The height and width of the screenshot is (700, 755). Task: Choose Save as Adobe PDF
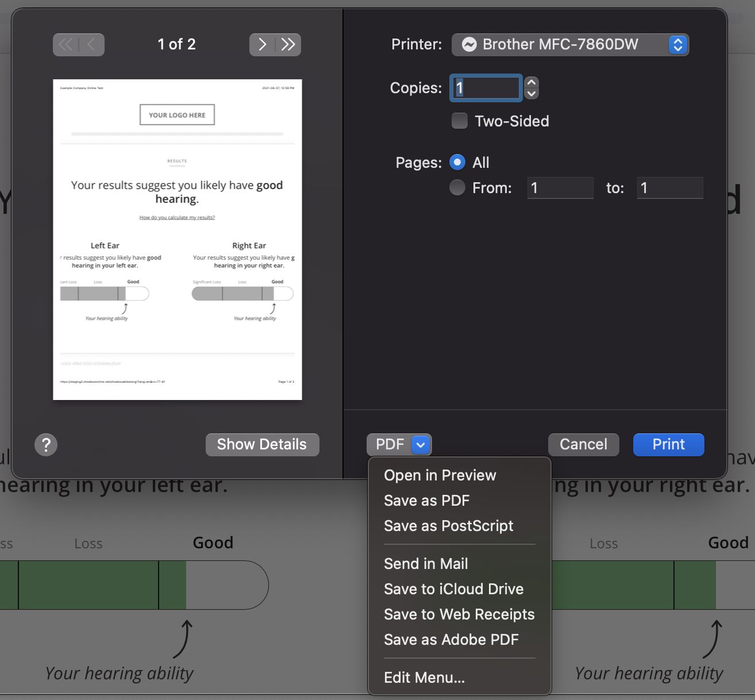pyautogui.click(x=459, y=640)
